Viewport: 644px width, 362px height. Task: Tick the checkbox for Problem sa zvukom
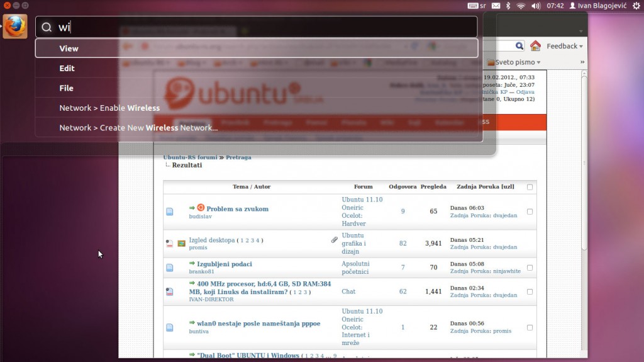point(530,212)
